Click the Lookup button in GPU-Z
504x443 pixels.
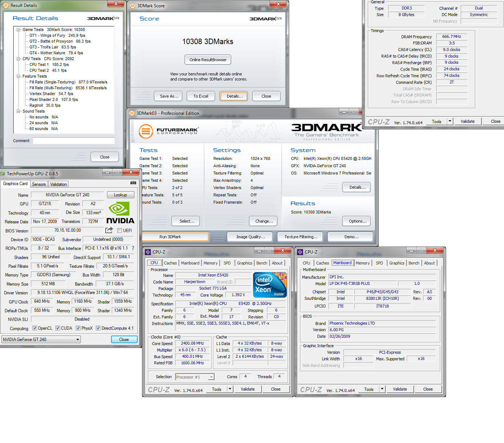tap(121, 195)
